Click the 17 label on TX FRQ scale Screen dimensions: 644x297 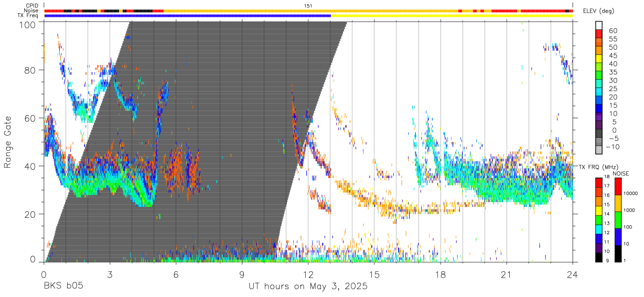click(x=607, y=186)
